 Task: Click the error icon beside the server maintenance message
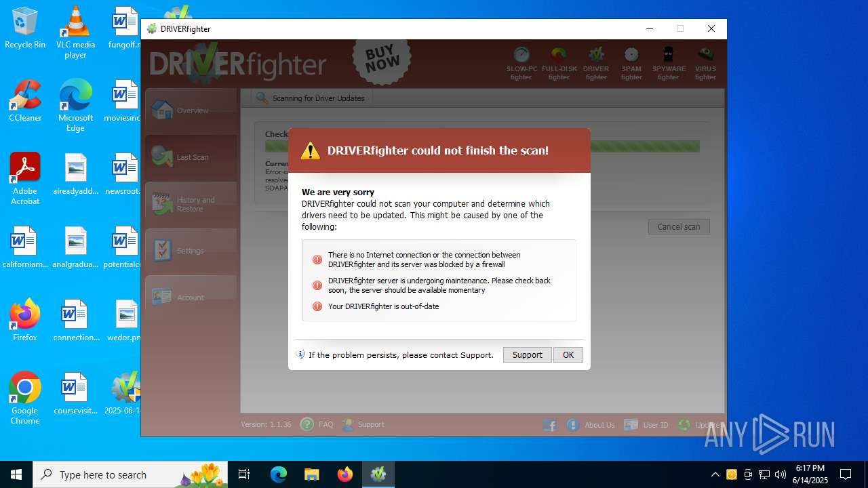pyautogui.click(x=317, y=285)
